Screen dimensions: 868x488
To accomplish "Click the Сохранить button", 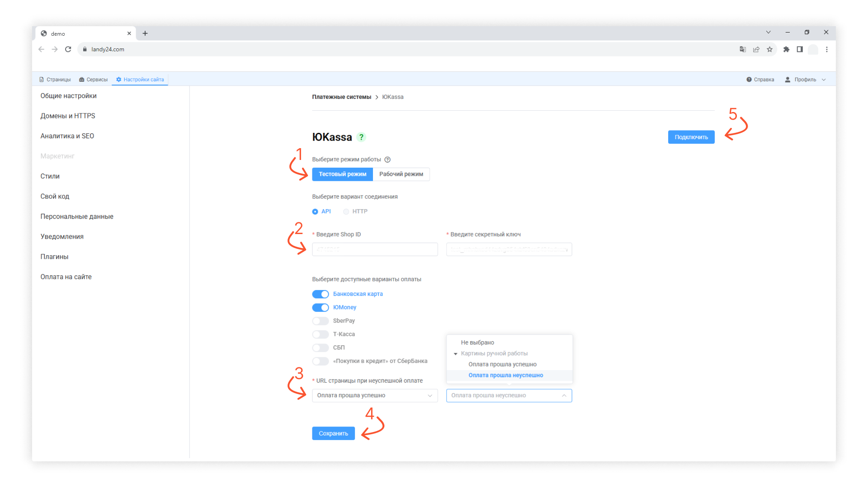I will [333, 433].
